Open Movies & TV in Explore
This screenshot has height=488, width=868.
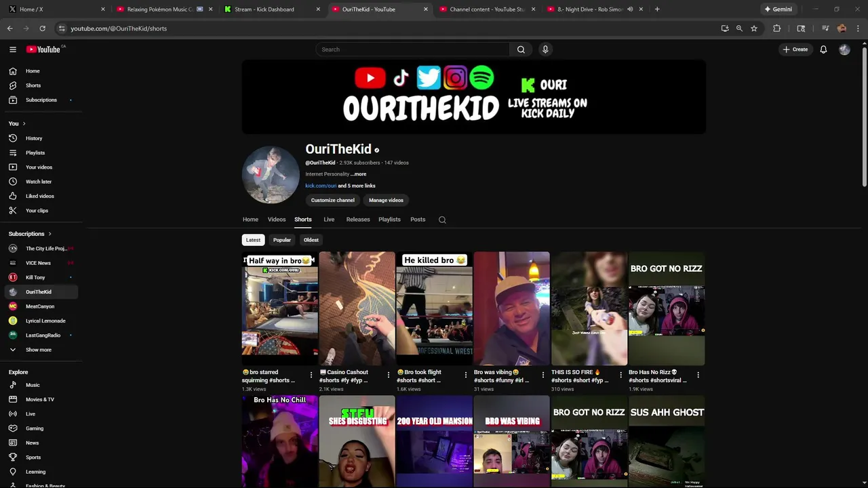[x=41, y=400]
